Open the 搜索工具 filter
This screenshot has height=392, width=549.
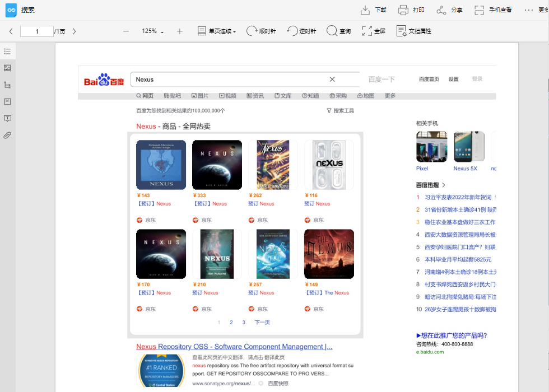(x=341, y=111)
